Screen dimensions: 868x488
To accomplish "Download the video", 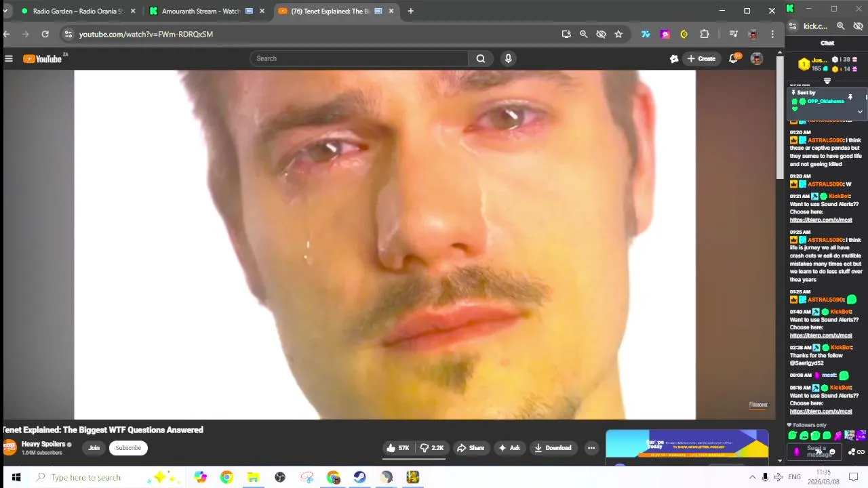I will tap(553, 448).
